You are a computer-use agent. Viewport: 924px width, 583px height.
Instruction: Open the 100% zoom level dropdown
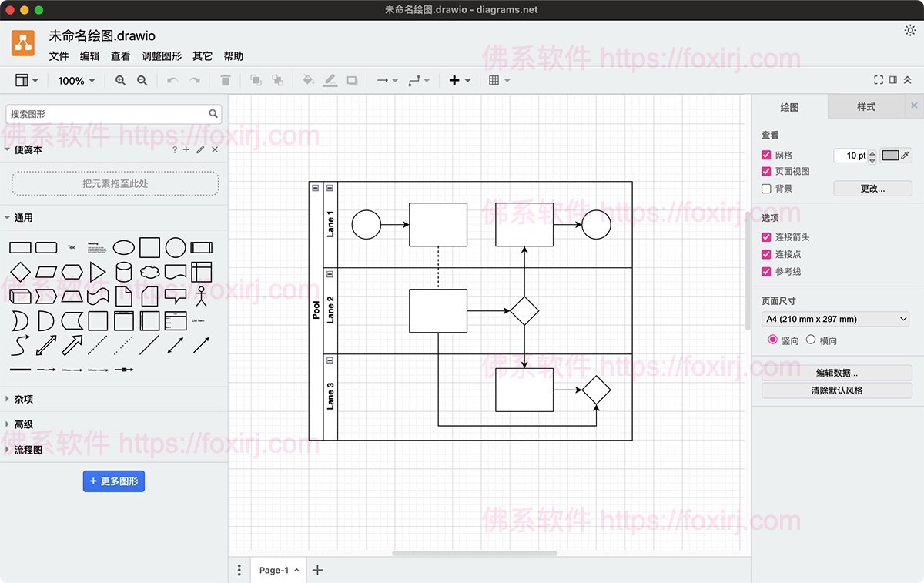[75, 80]
